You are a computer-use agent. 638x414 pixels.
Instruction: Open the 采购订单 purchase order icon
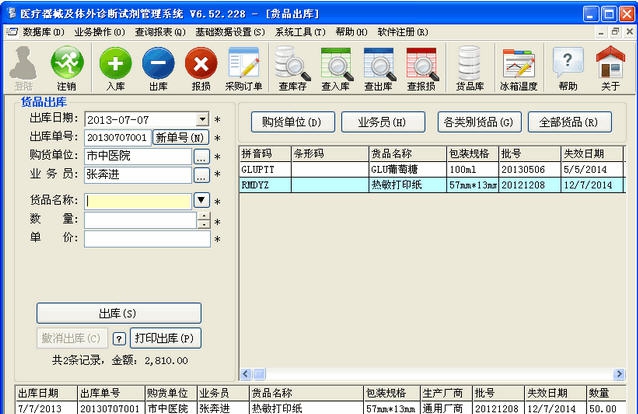[x=244, y=68]
